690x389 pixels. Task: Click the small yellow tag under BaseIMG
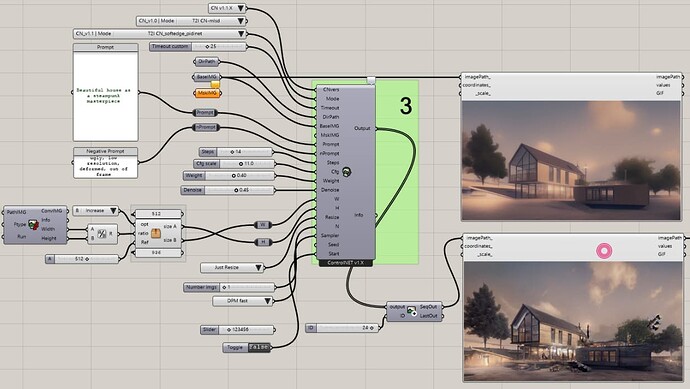[x=215, y=84]
